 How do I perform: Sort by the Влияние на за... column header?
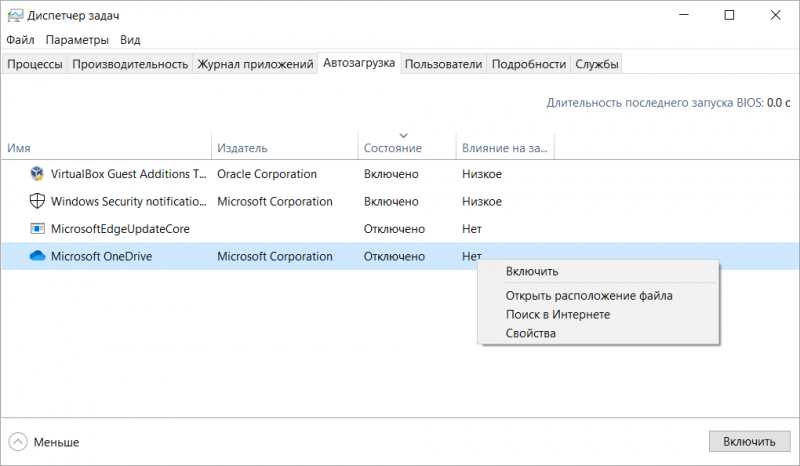coord(505,145)
